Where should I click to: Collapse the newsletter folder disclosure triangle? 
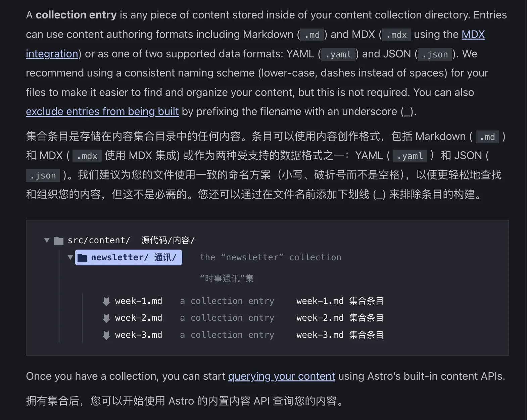pos(70,257)
